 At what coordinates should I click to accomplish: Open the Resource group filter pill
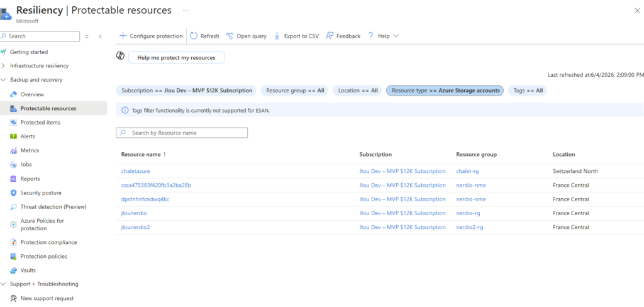click(294, 91)
